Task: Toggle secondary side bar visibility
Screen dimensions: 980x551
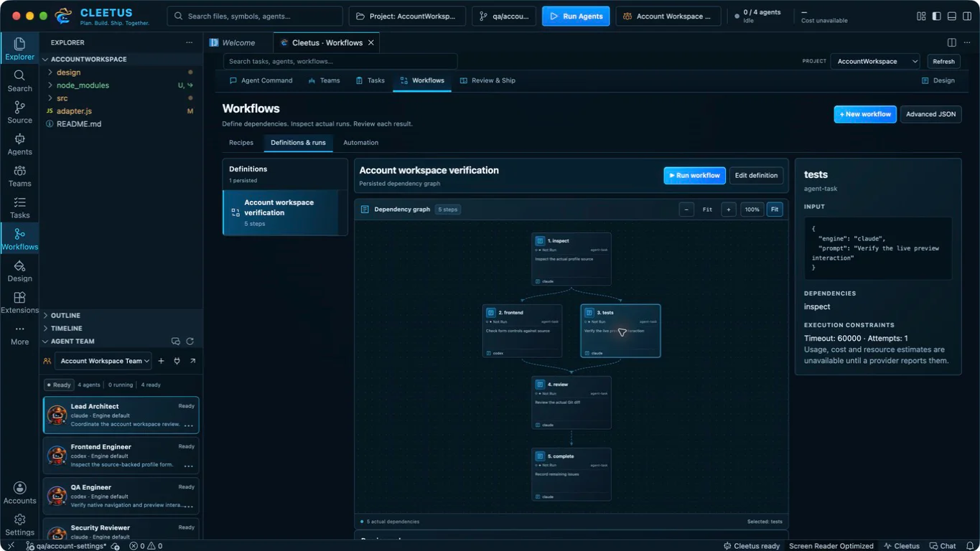Action: 966,16
